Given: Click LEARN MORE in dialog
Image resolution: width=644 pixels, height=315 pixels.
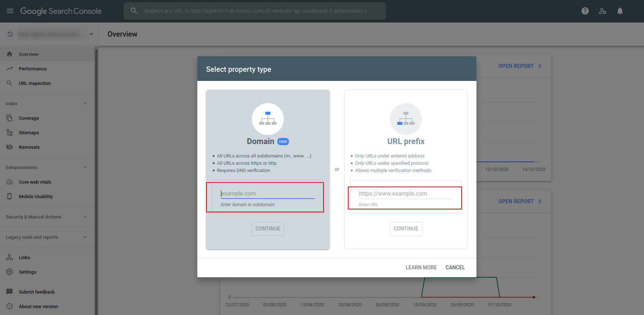Looking at the screenshot, I should pos(421,267).
